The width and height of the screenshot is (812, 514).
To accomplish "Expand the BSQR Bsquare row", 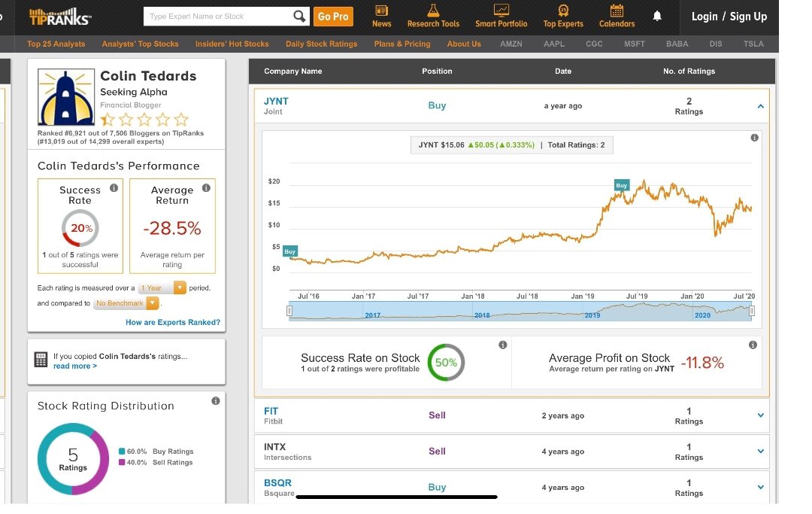I will [760, 487].
